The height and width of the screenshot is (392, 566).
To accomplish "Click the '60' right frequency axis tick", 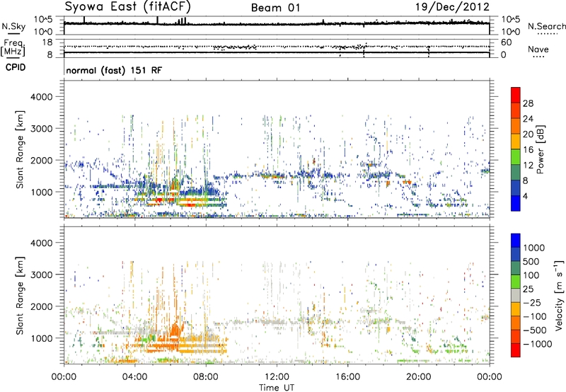I will click(506, 42).
